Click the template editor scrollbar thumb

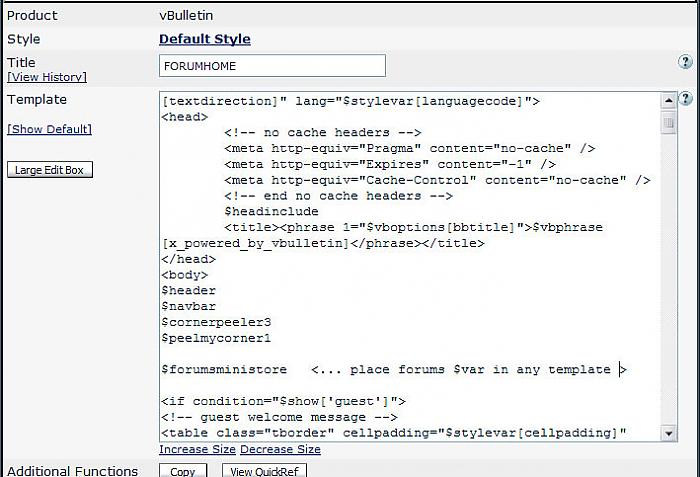point(669,122)
